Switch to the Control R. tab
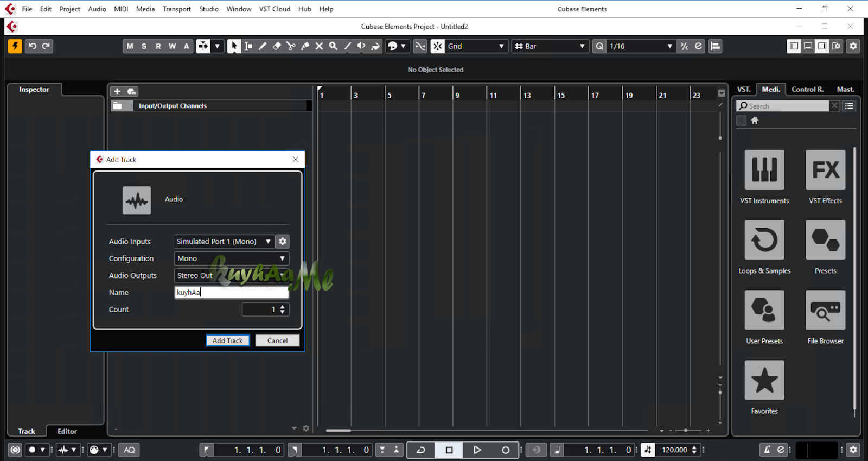868x461 pixels. (x=807, y=89)
